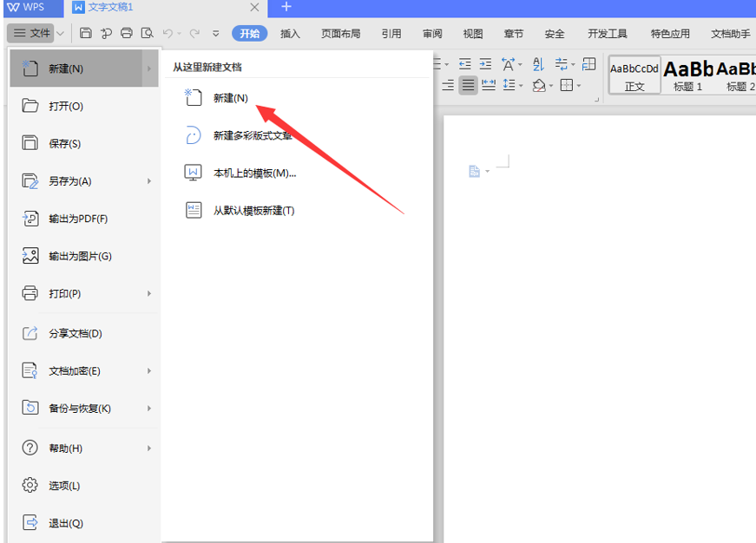
Task: Click the Undo arrow icon
Action: coord(168,33)
